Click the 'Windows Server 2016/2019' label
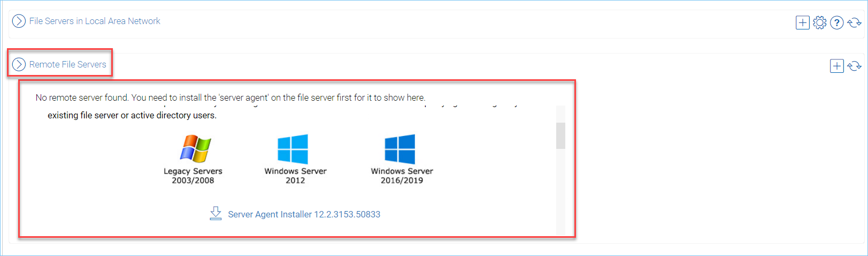Screen dimensions: 868x256 click(402, 176)
